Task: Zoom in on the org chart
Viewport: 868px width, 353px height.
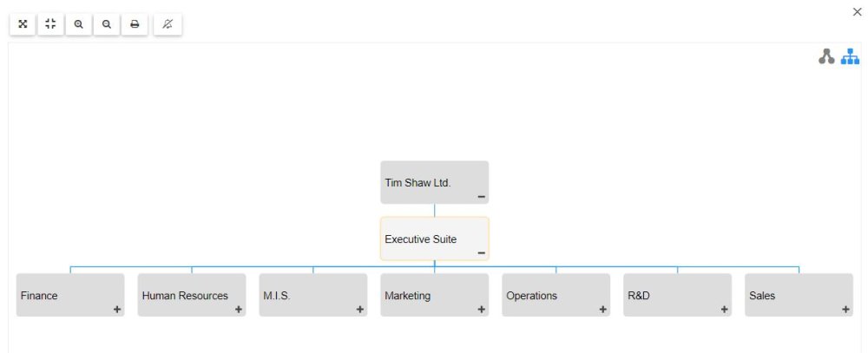Action: pyautogui.click(x=78, y=24)
